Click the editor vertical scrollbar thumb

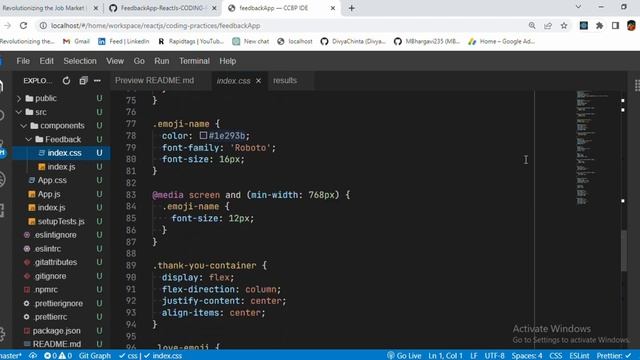(624, 251)
